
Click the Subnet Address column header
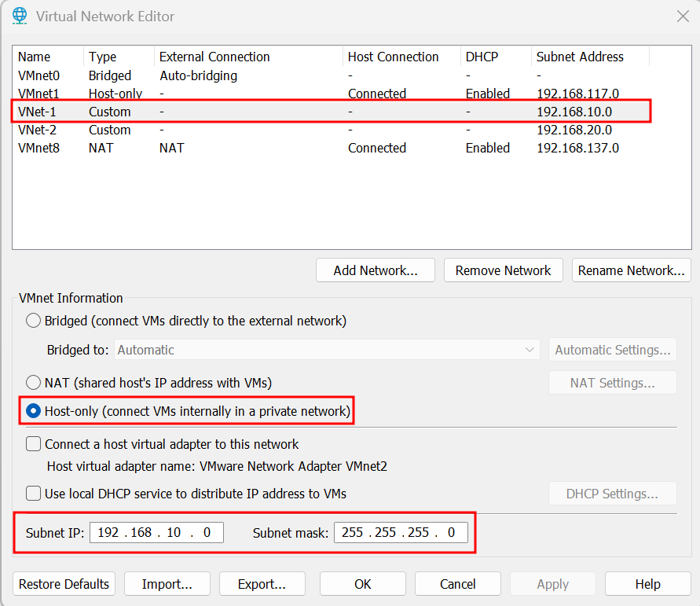580,57
